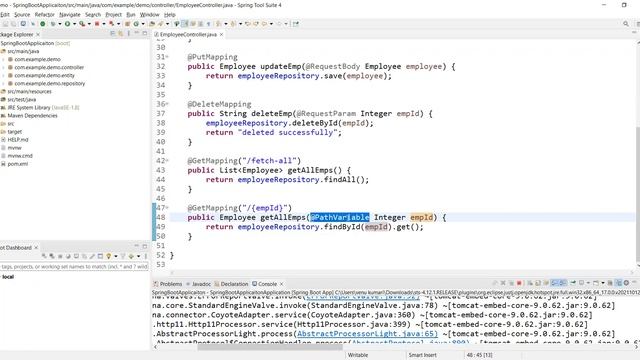
Task: Open AbstractProcessorLight.java:65 link in console
Action: (367, 333)
